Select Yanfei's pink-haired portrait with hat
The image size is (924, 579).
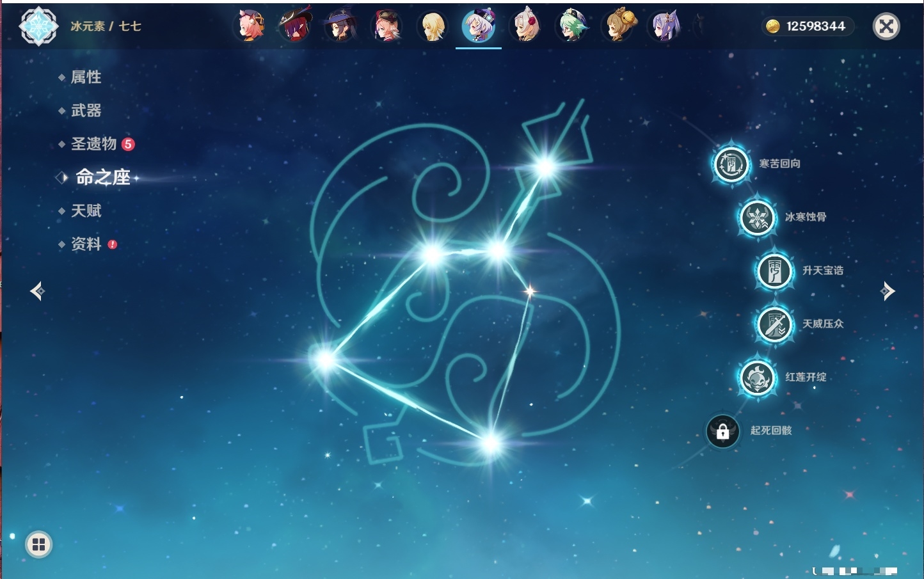pos(386,26)
